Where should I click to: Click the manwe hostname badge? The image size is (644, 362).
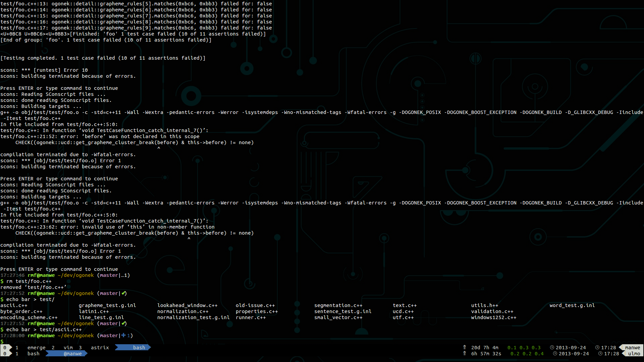(631, 348)
